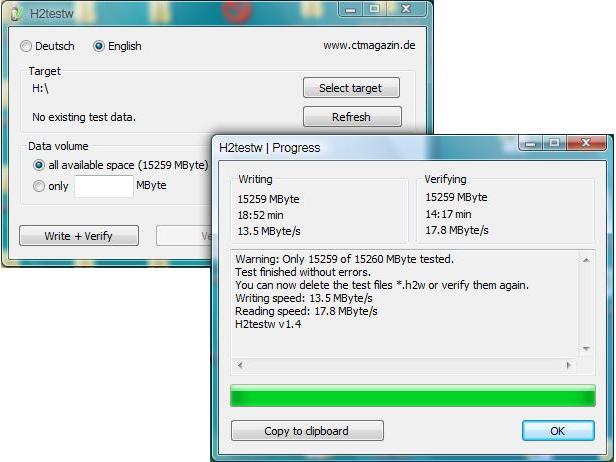Start the Write + Verify test
Screen dimensions: 616x462
pos(79,236)
